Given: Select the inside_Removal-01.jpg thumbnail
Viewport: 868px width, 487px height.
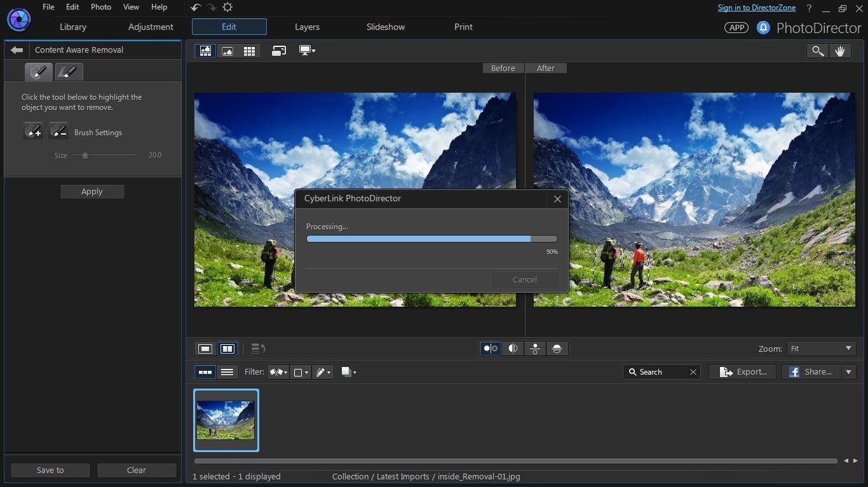Looking at the screenshot, I should [x=226, y=420].
